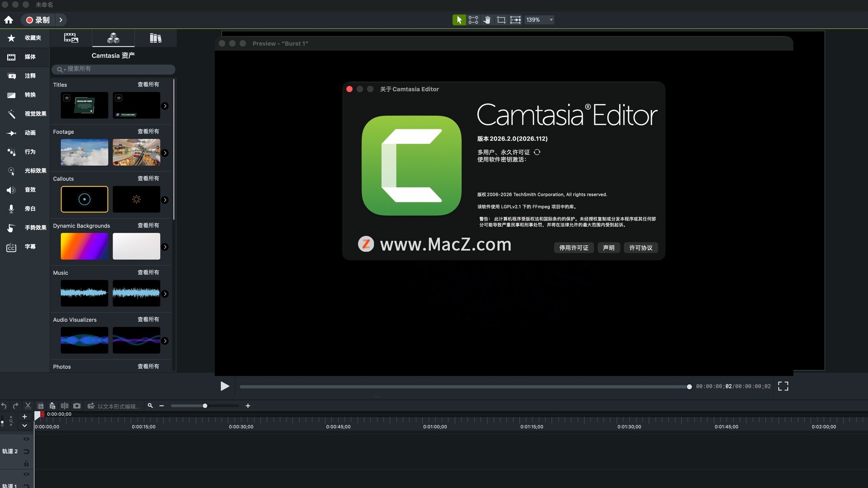The width and height of the screenshot is (868, 488).
Task: Open the 声明 notices button
Action: point(609,248)
